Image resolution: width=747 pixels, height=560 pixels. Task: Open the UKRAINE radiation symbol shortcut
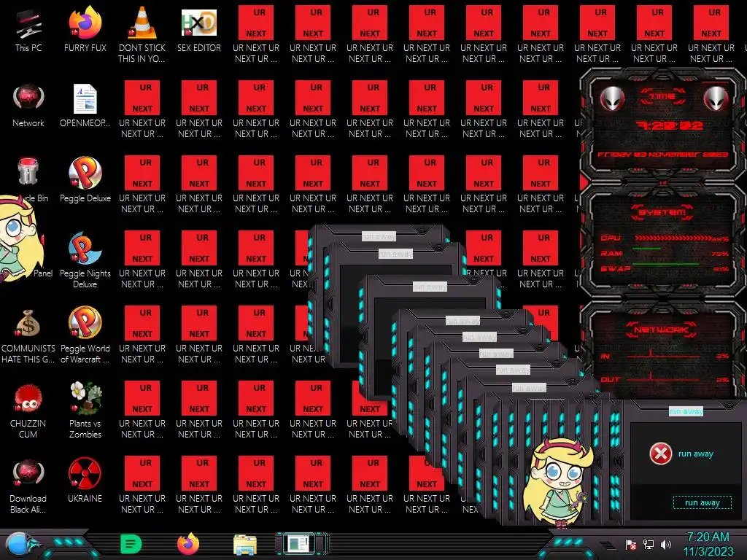(x=85, y=481)
